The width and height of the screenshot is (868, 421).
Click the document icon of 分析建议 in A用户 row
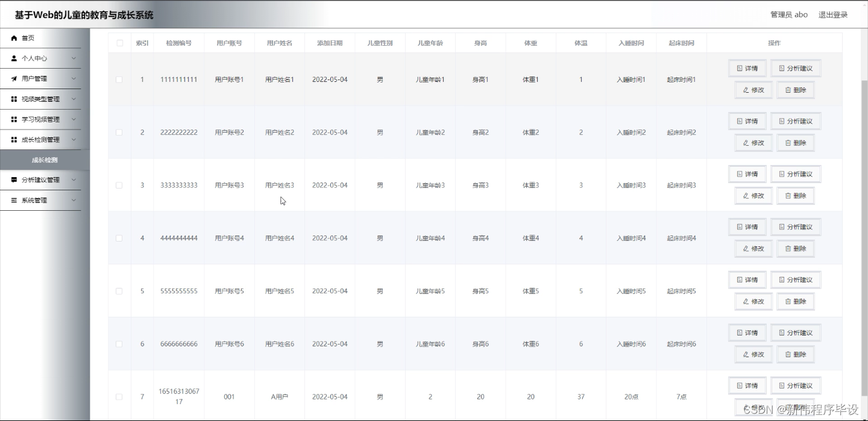(782, 385)
